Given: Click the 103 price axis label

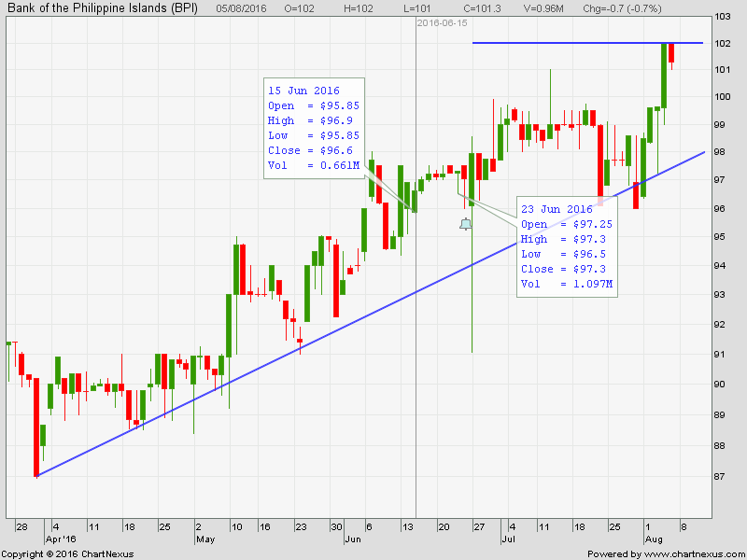Looking at the screenshot, I should (723, 17).
